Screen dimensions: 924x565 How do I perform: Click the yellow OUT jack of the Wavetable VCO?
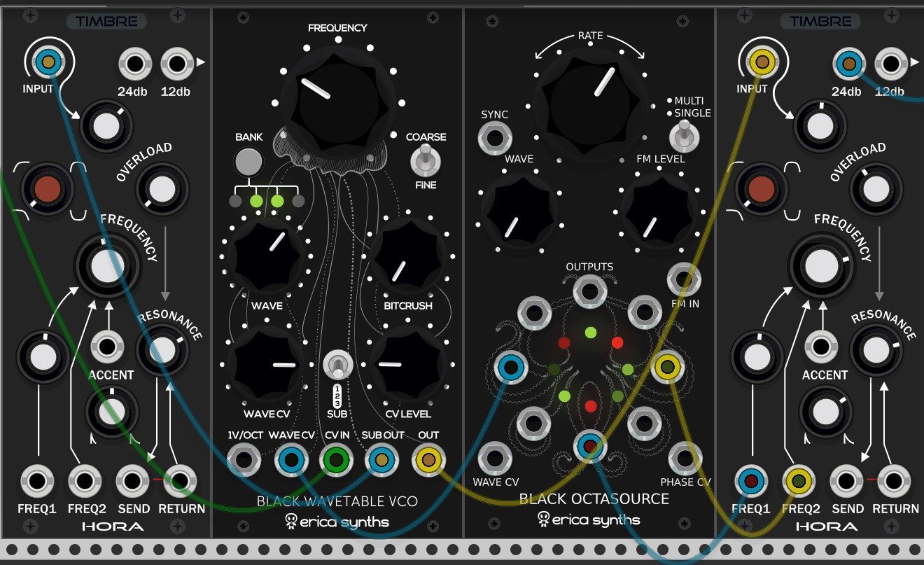pyautogui.click(x=427, y=460)
